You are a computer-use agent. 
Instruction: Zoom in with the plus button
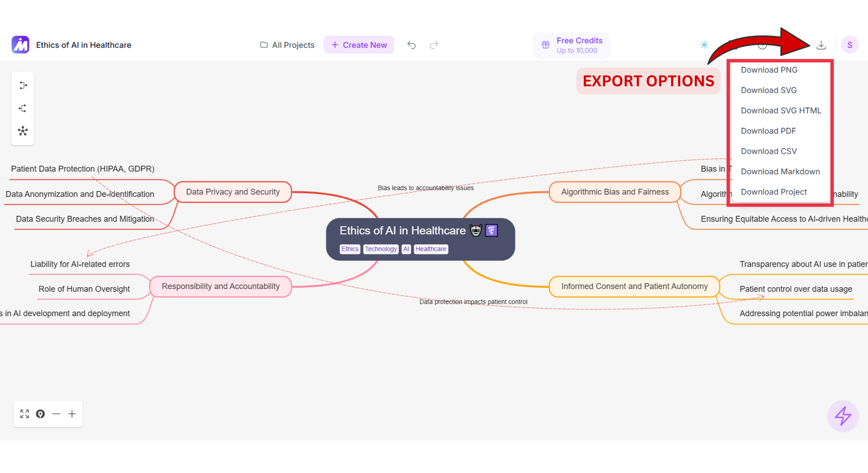click(72, 414)
